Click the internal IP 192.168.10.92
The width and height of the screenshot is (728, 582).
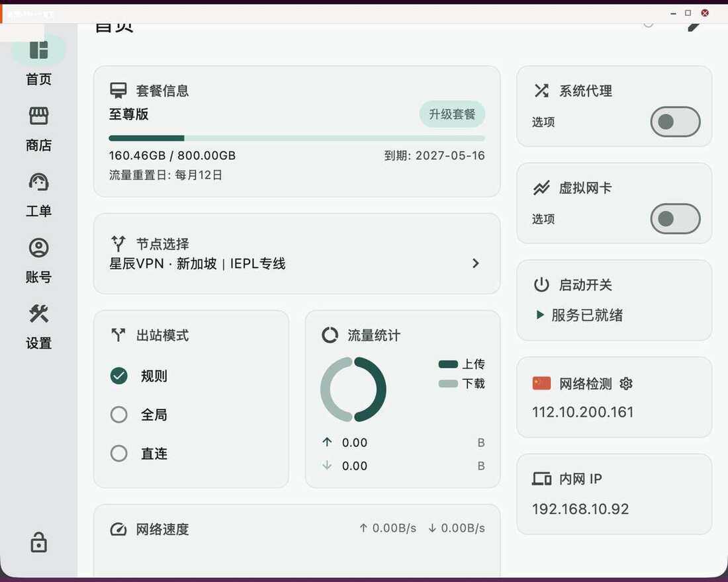580,509
